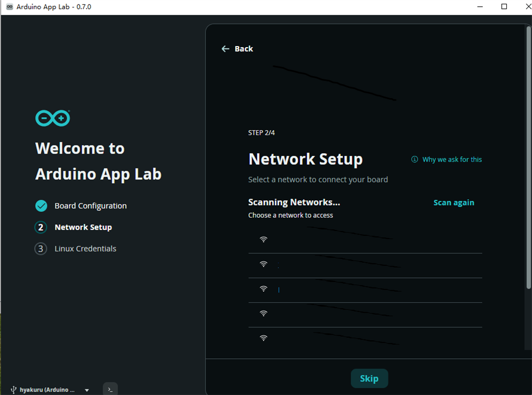Screen dimensions: 532x395
Task: Go back using the Back arrow
Action: pos(237,49)
